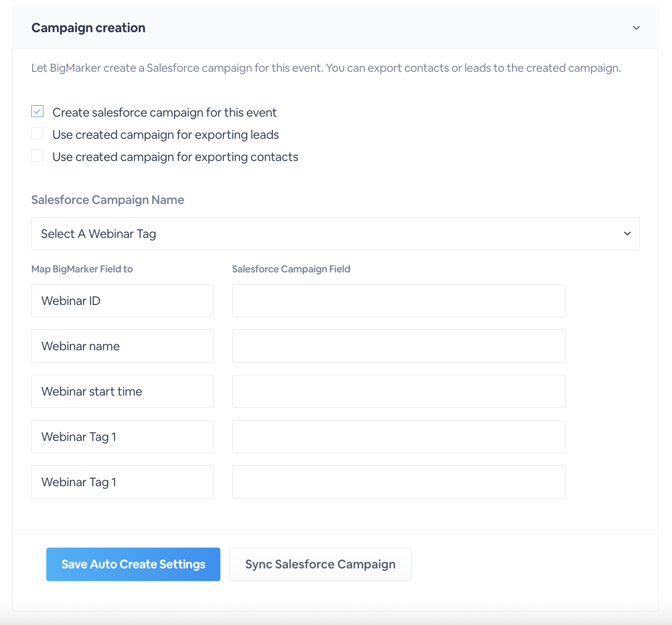Enable Use created campaign for exporting contacts
Viewport: 672px width, 625px height.
(37, 156)
